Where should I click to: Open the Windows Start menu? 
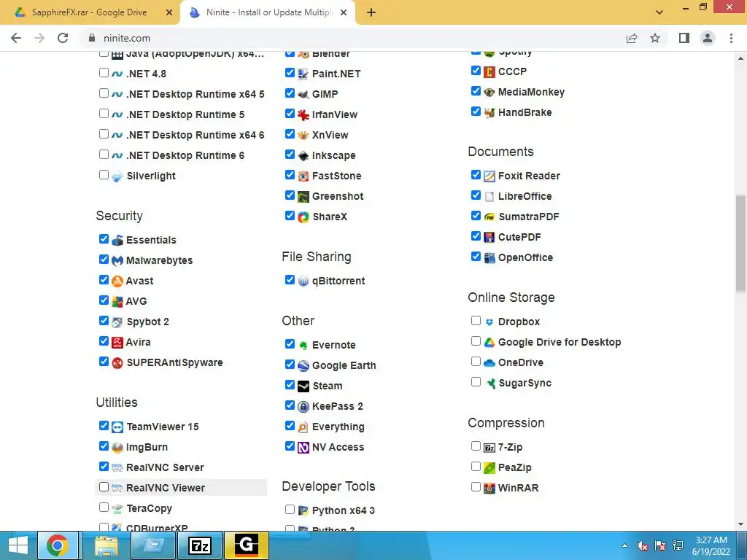[18, 545]
